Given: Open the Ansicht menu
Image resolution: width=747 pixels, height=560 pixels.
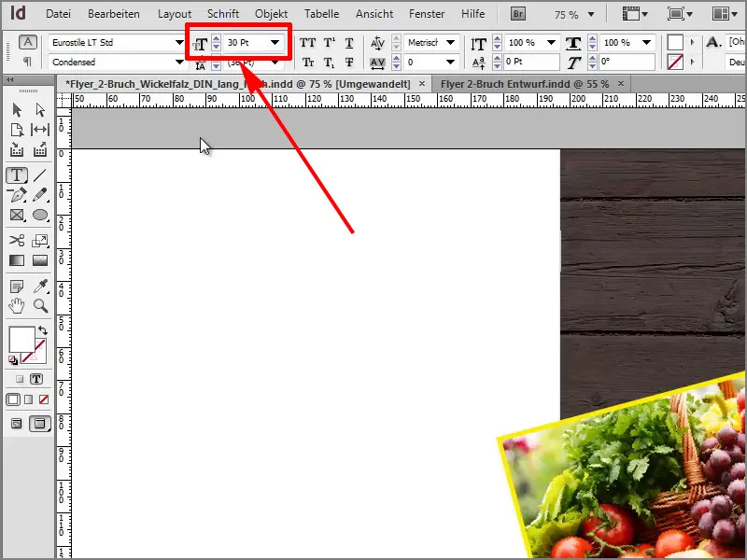Looking at the screenshot, I should (374, 14).
